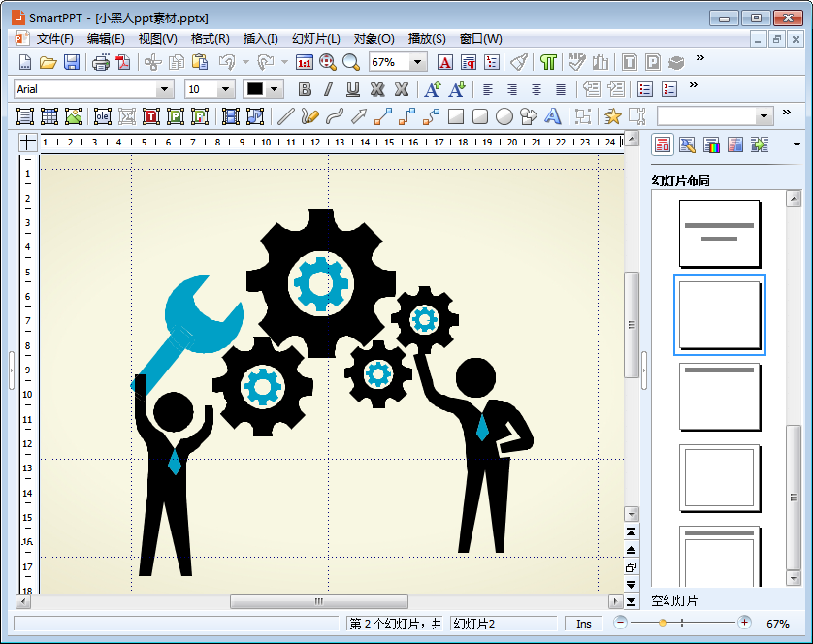Open the Arial font name dropdown
This screenshot has height=644, width=813.
(x=164, y=89)
